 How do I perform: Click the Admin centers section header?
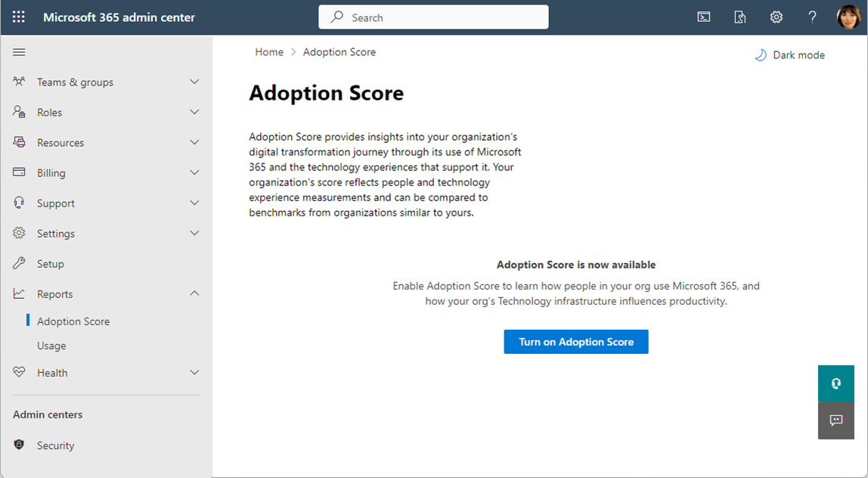point(48,414)
